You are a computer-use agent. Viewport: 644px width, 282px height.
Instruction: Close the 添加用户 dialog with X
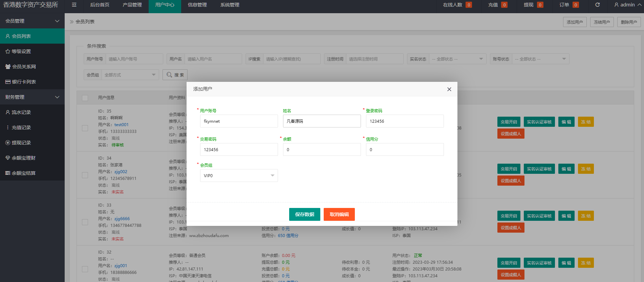(x=449, y=89)
